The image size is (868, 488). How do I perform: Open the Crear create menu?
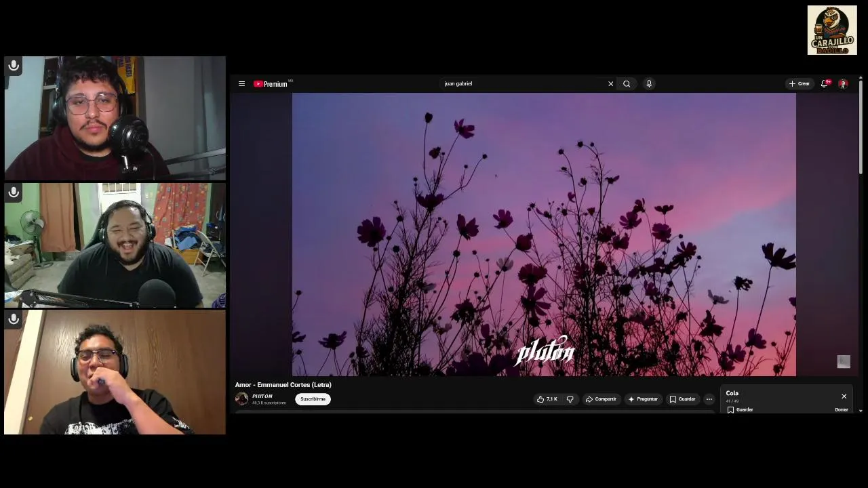(x=800, y=84)
